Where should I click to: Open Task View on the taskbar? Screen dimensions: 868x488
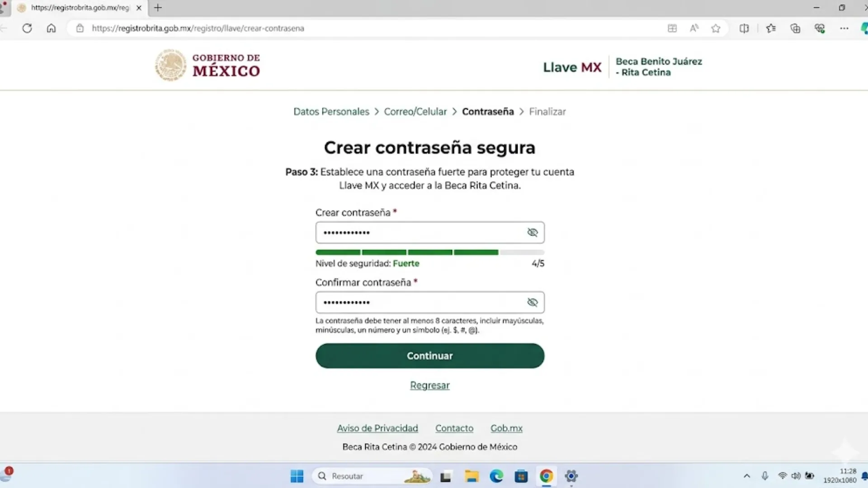pos(446,476)
